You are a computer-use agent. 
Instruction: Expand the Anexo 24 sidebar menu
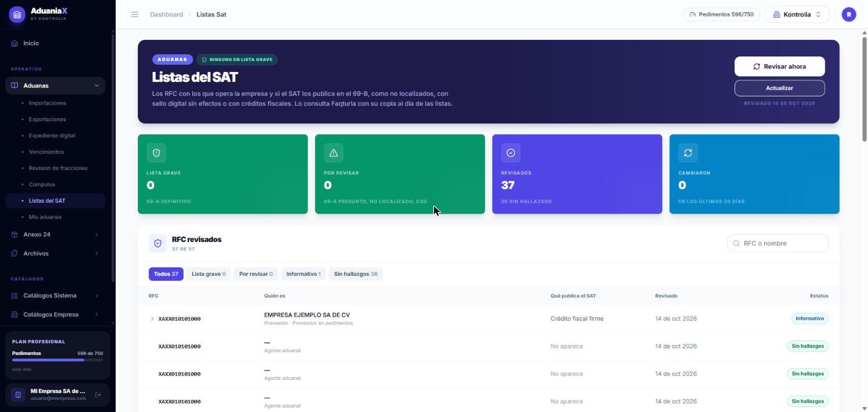pyautogui.click(x=55, y=235)
